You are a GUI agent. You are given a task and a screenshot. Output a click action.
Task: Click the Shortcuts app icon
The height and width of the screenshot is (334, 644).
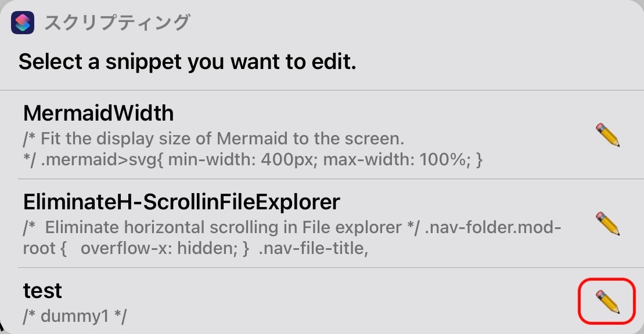[x=23, y=23]
